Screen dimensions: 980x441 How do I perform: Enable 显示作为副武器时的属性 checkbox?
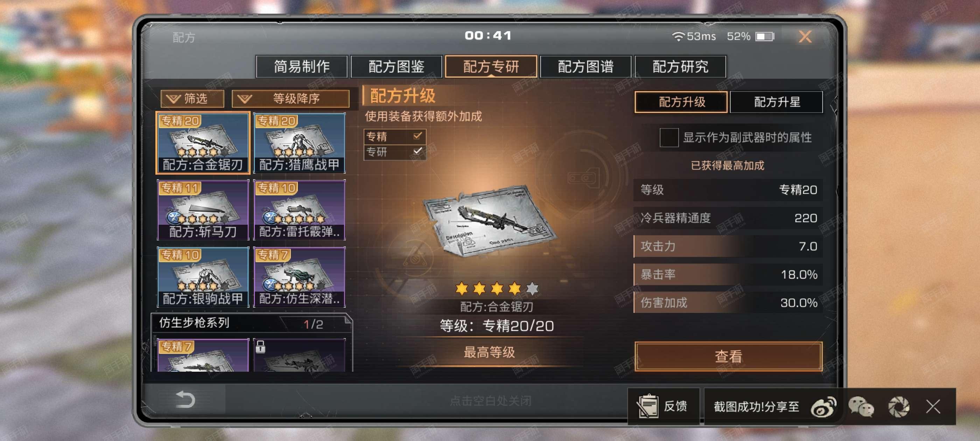click(669, 137)
